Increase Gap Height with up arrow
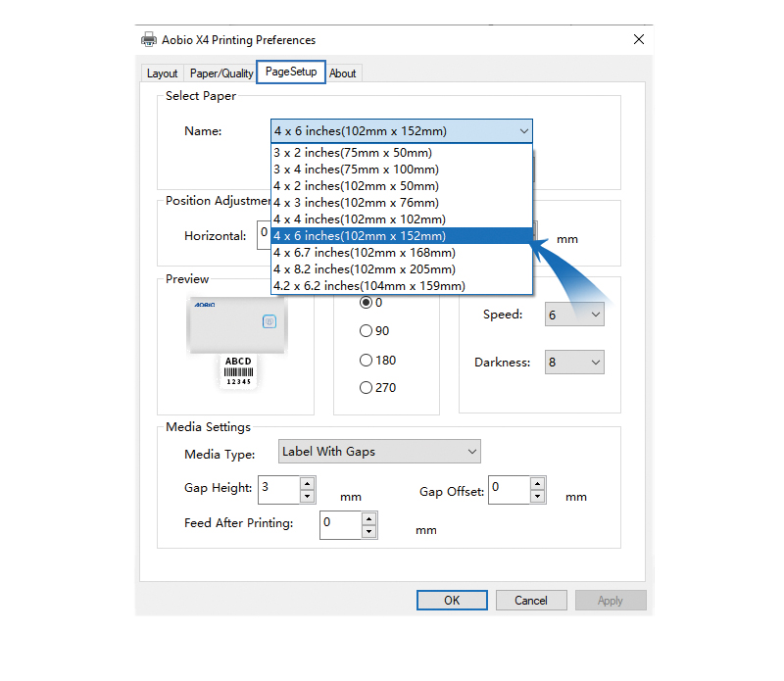Viewport: 784px width, 681px height. click(307, 483)
